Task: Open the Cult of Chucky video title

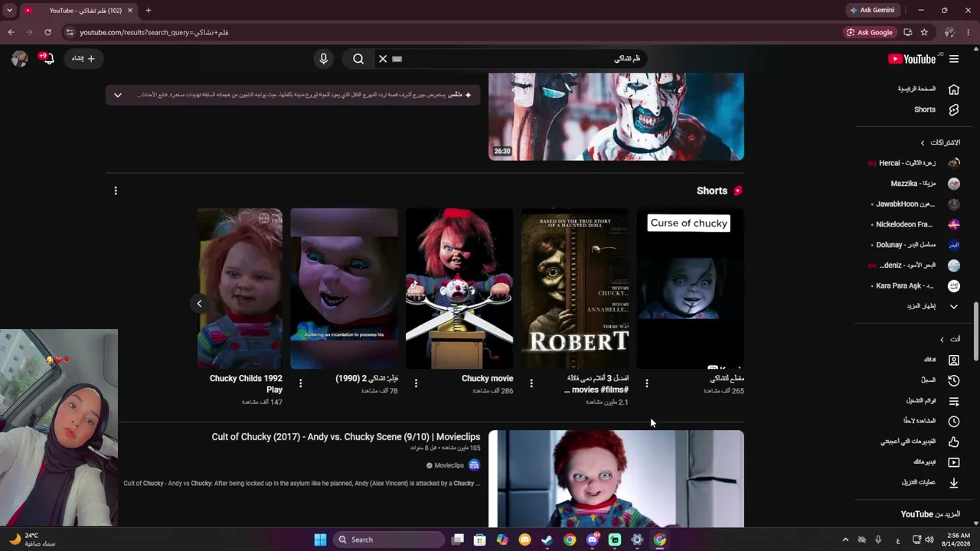Action: [346, 437]
